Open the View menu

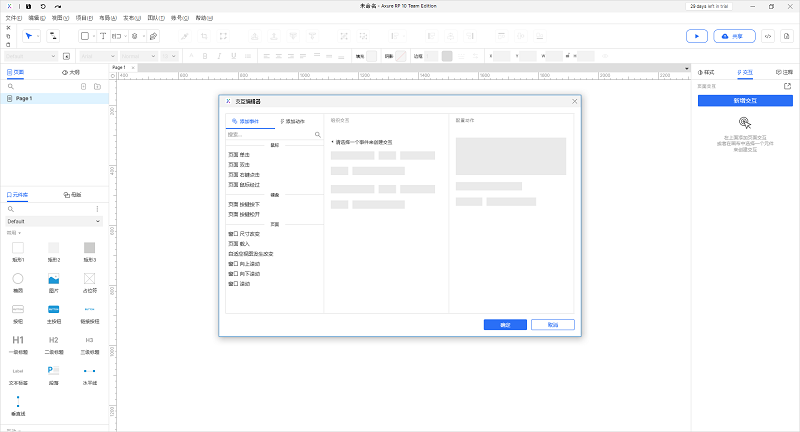click(60, 18)
